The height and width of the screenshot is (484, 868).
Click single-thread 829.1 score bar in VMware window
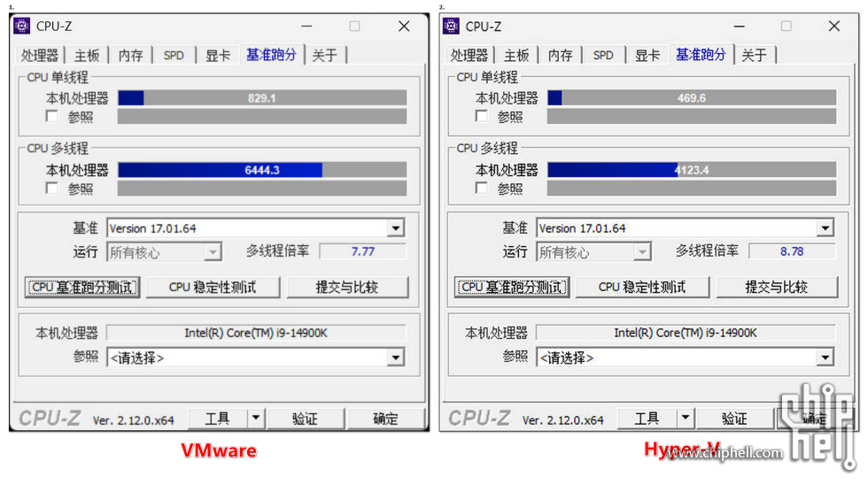coord(262,98)
